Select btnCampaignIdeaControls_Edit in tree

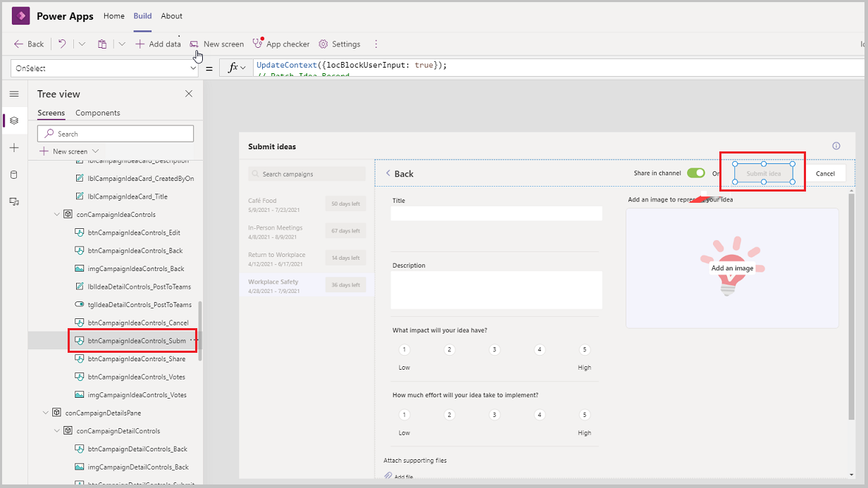pyautogui.click(x=127, y=232)
